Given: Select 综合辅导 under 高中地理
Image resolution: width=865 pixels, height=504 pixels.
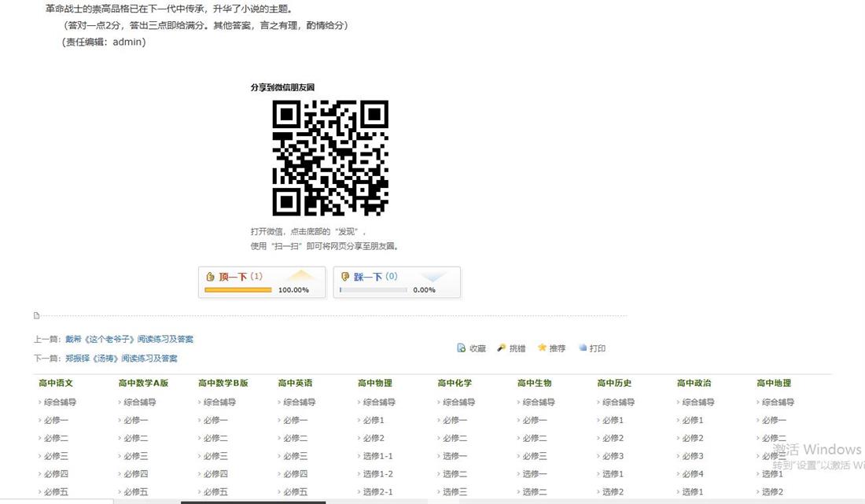Looking at the screenshot, I should tap(778, 402).
